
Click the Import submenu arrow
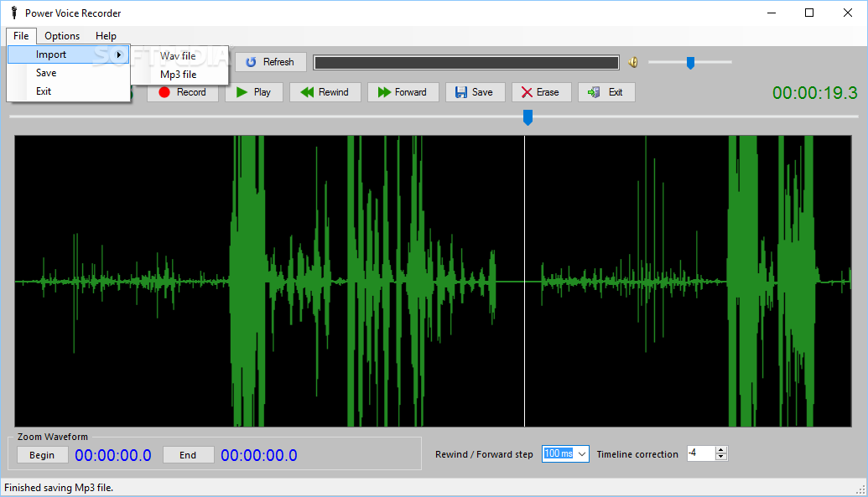click(118, 54)
